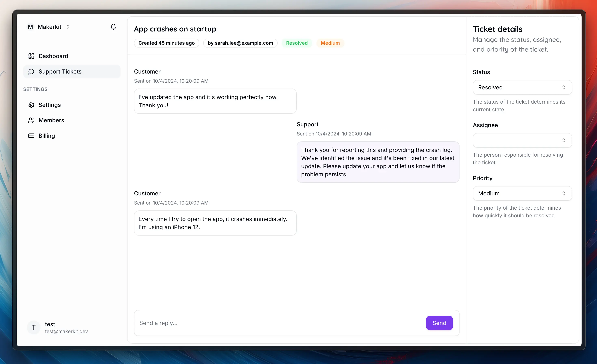Click the Makerkit M logo avatar
Screen dimensions: 597x364
(x=30, y=27)
